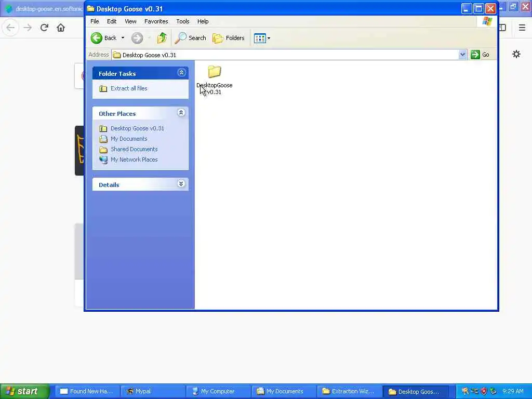Open the Help menu
Screen dimensions: 532x399
point(203,21)
